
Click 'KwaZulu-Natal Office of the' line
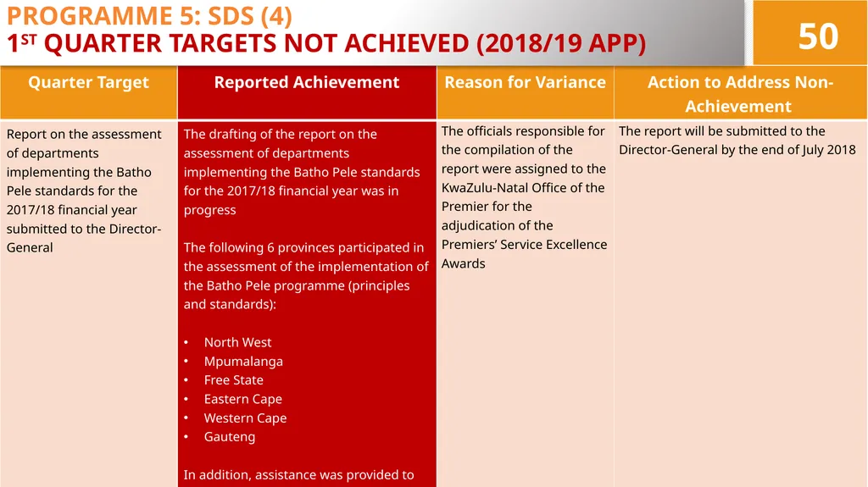click(522, 188)
